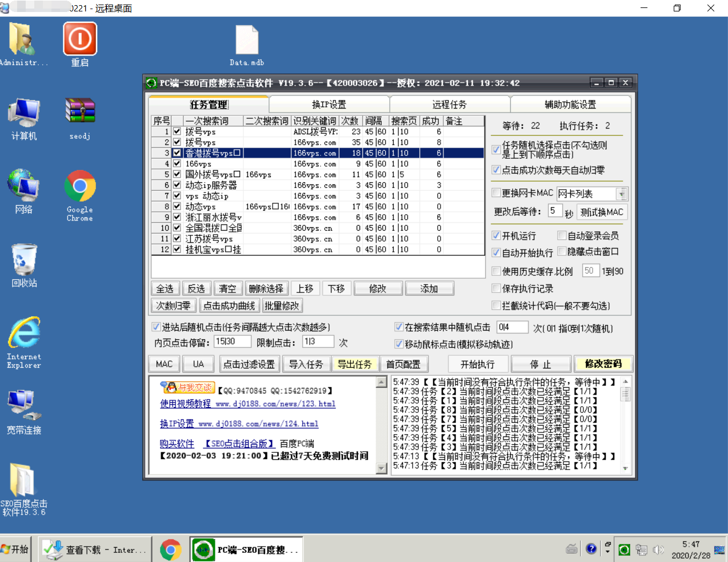
Task: Open the seodj WinRAR archive icon
Action: (x=80, y=119)
